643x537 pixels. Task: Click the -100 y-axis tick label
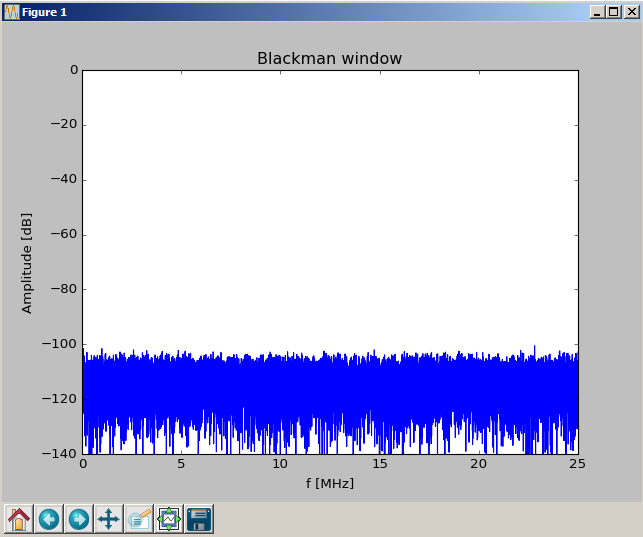click(59, 344)
